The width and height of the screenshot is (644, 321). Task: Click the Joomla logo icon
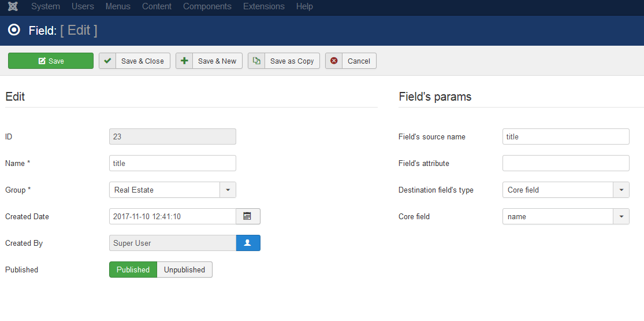(13, 6)
